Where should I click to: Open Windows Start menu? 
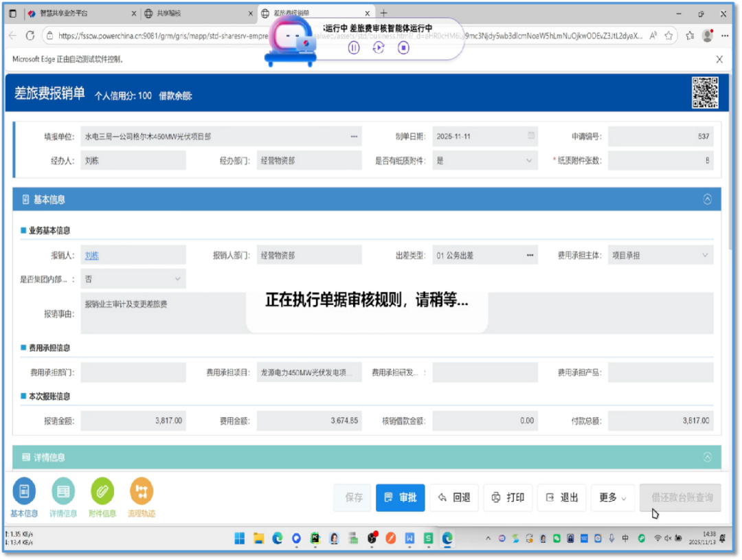pos(240,538)
